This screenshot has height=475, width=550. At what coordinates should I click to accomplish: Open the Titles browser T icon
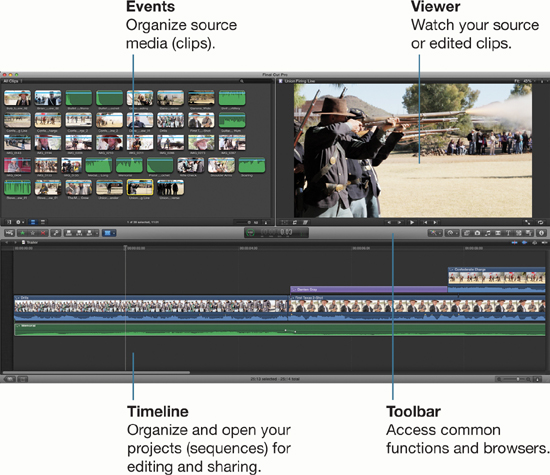click(508, 233)
